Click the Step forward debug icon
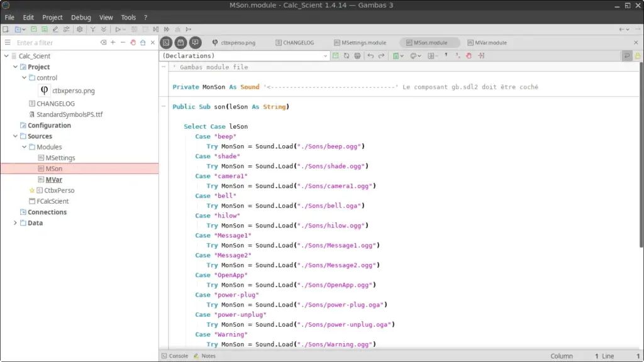Image resolution: width=644 pixels, height=362 pixels. [x=156, y=29]
